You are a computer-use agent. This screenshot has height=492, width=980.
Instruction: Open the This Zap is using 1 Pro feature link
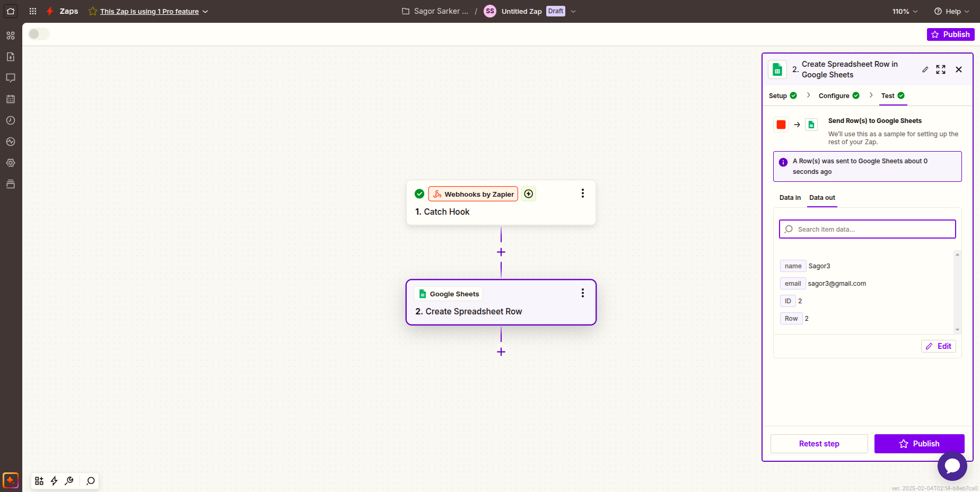(150, 11)
